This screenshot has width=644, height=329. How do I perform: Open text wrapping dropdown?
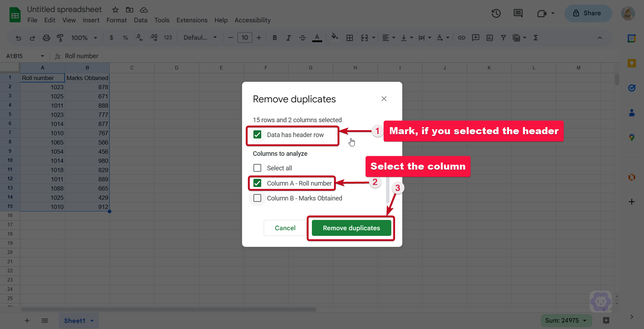(x=425, y=38)
